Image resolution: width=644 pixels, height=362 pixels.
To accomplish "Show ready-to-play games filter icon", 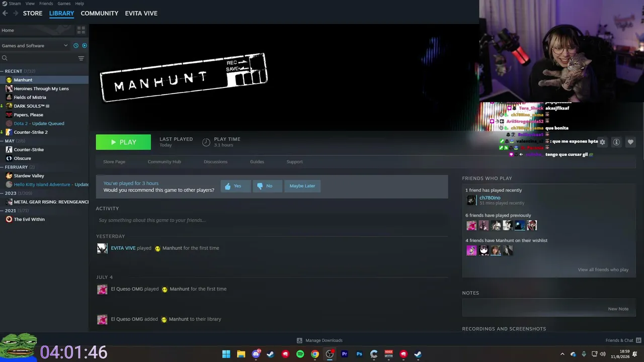I will (x=84, y=46).
